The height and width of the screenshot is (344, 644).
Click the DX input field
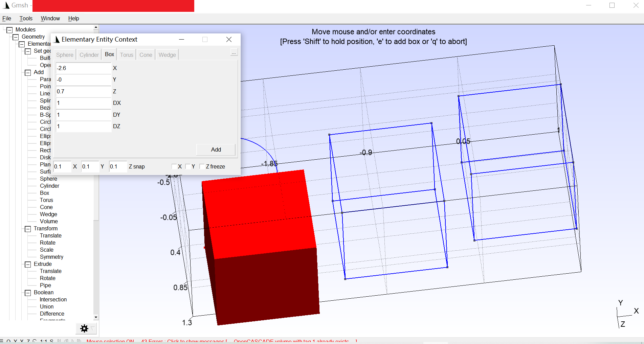(83, 103)
